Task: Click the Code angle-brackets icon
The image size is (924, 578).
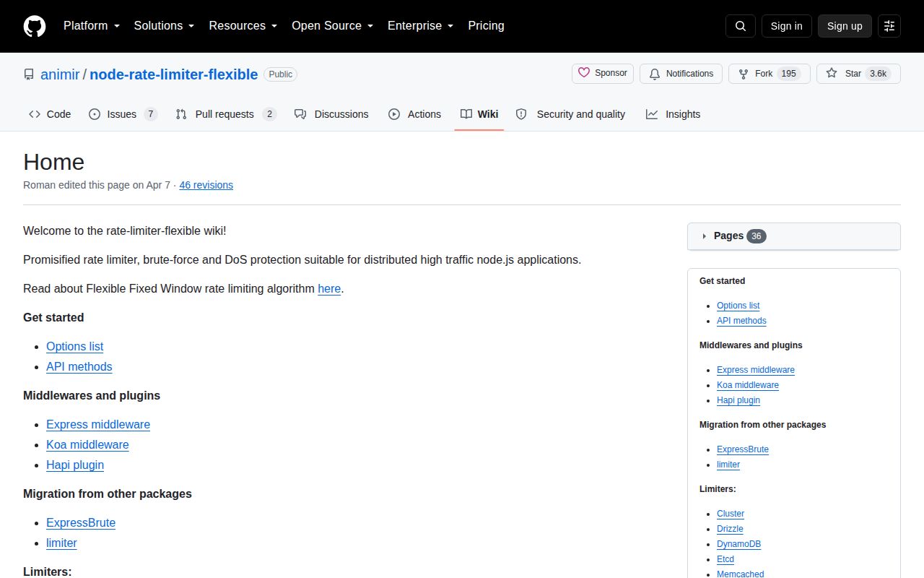Action: point(35,114)
